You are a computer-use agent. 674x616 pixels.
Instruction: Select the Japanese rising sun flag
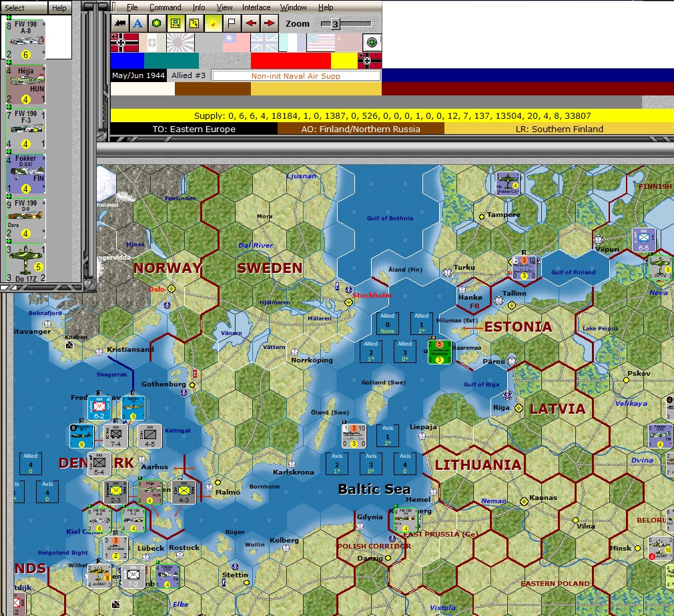[179, 45]
